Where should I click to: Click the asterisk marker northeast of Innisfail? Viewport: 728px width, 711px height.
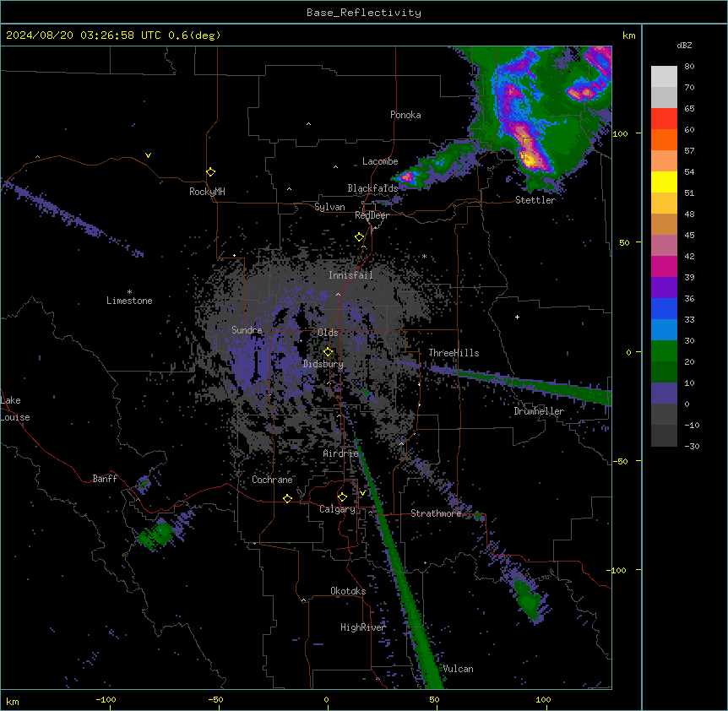coord(424,256)
